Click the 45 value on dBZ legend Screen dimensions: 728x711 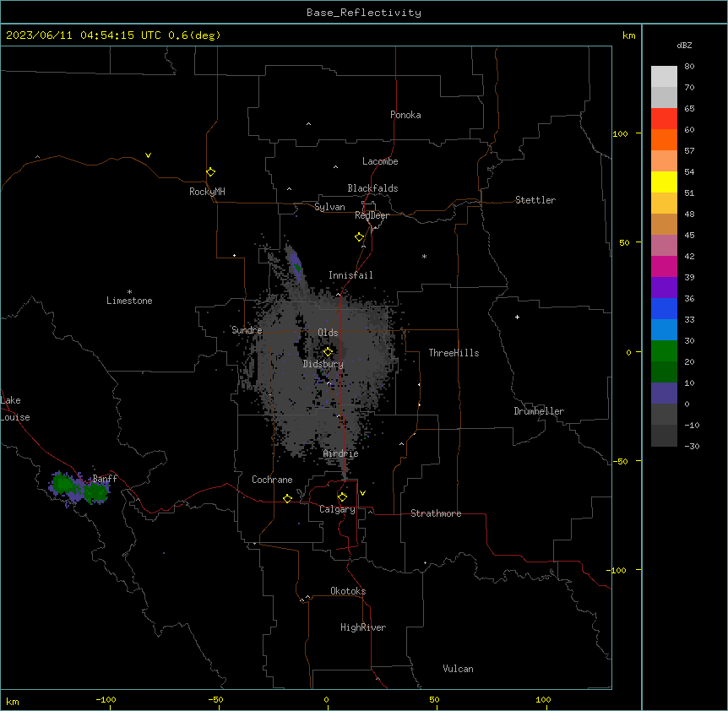click(689, 235)
